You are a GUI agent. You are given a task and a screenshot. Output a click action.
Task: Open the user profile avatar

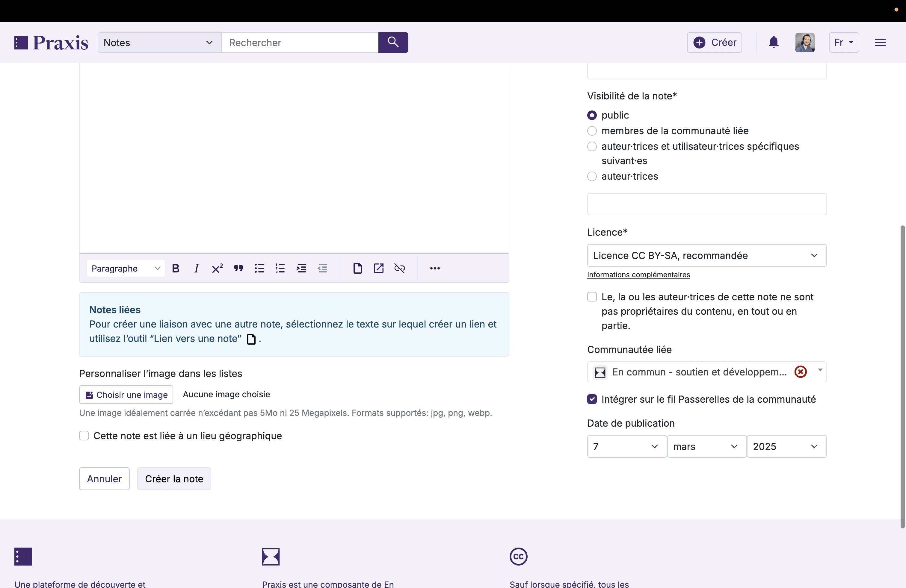(x=805, y=42)
